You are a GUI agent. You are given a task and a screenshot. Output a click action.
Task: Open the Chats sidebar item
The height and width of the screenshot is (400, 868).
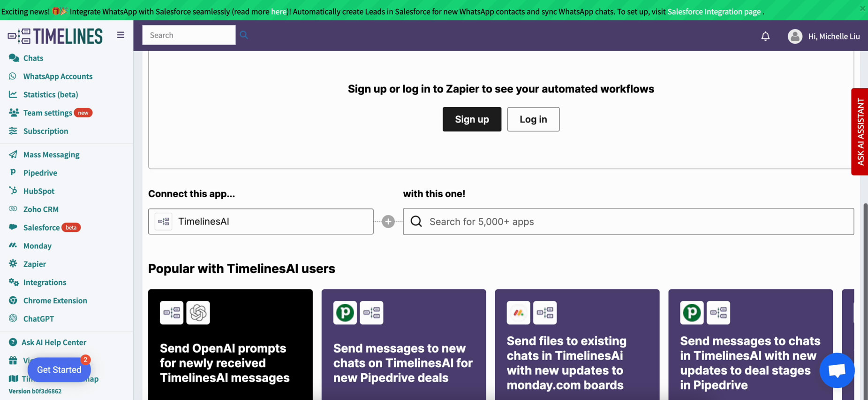pyautogui.click(x=33, y=58)
